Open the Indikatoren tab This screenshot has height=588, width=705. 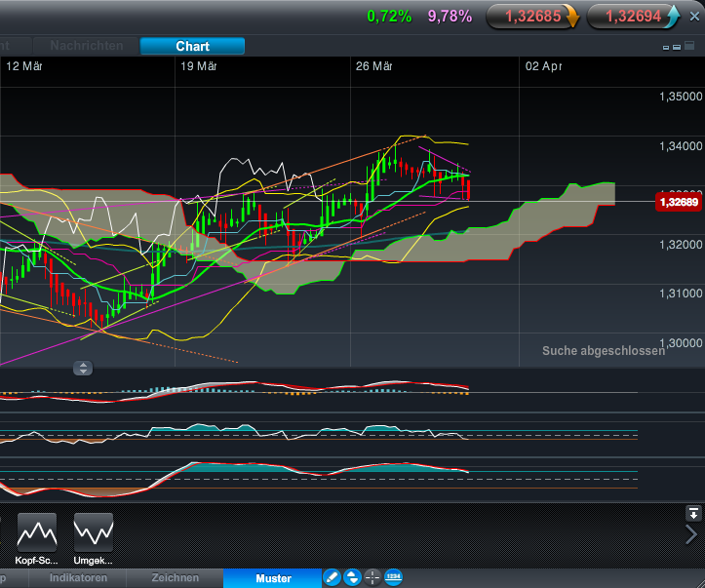point(78,578)
